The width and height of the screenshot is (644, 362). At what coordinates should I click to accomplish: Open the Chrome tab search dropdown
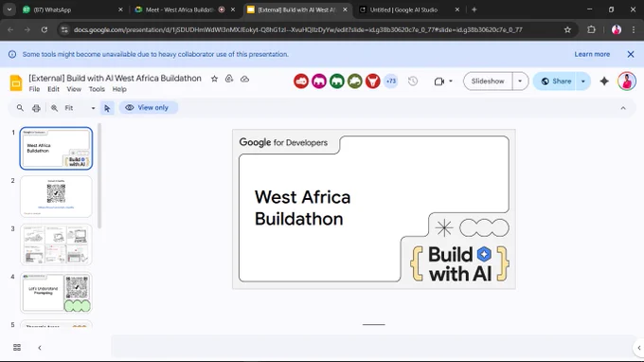pyautogui.click(x=9, y=9)
